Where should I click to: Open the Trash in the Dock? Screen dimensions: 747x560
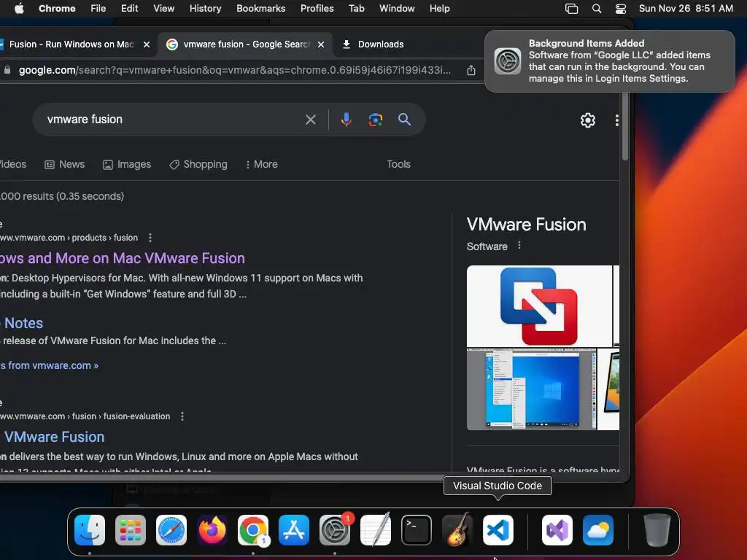point(657,530)
